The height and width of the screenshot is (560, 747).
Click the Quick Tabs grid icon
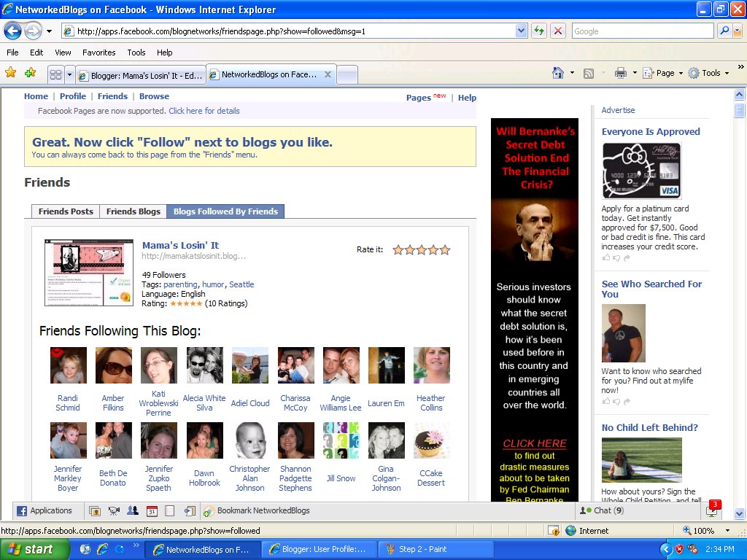pyautogui.click(x=55, y=74)
